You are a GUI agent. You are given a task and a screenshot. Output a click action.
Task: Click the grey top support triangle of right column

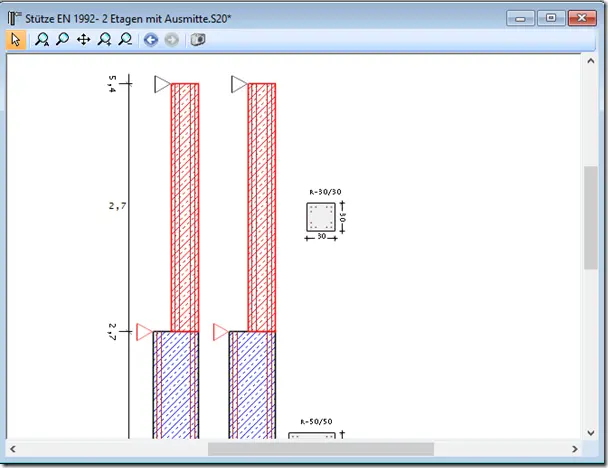(x=239, y=84)
